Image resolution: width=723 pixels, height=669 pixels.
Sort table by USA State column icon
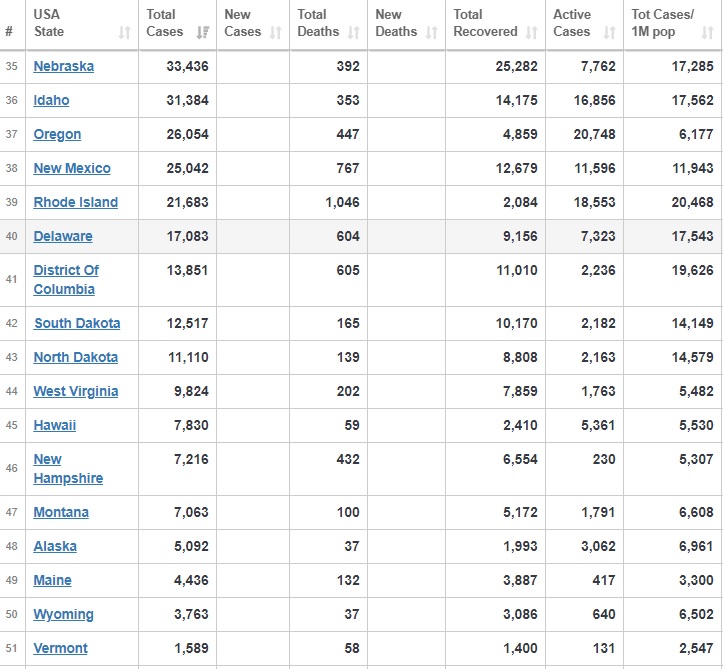coord(124,33)
